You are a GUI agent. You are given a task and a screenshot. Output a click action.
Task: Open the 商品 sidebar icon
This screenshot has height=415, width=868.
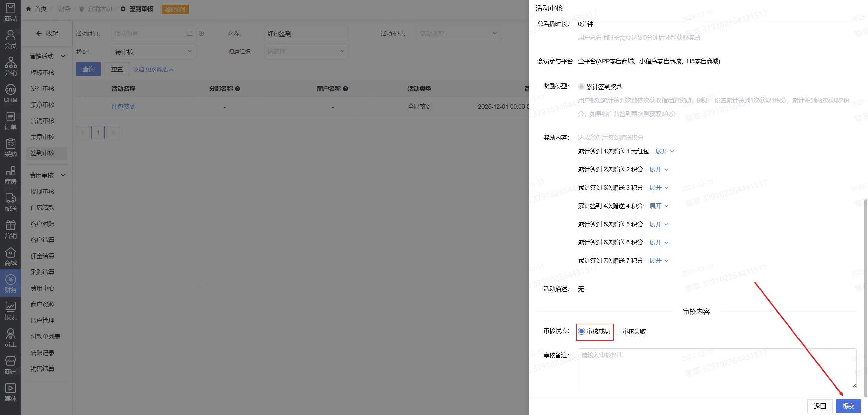point(11,12)
